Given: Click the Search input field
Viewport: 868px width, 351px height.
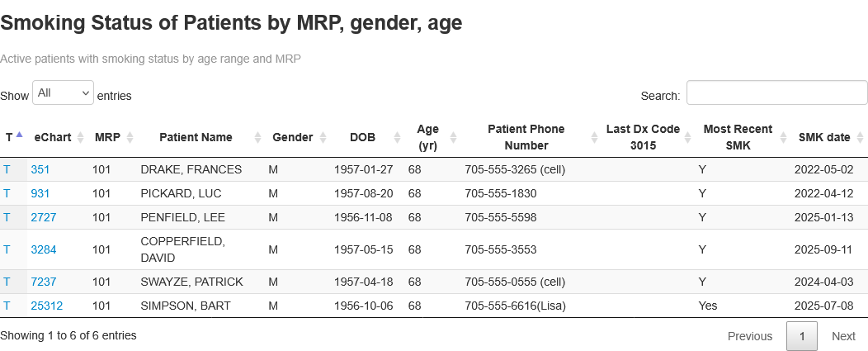Looking at the screenshot, I should coord(776,93).
